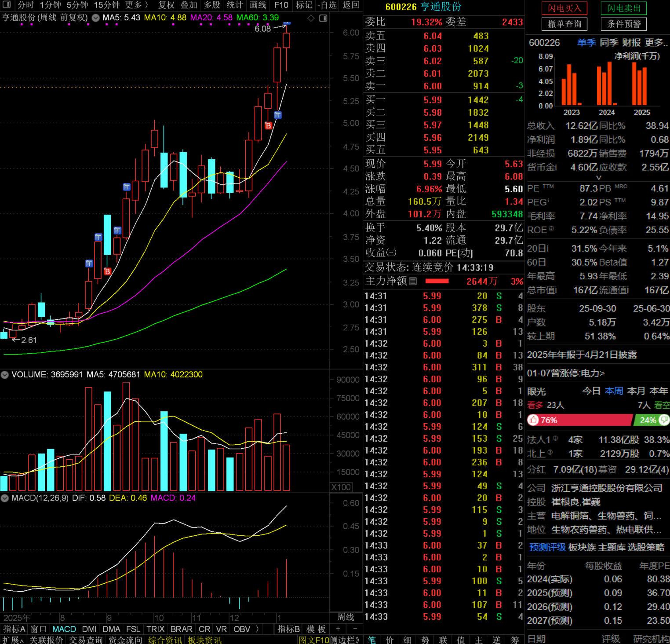Click the list icon next to 主力净额

click(413, 281)
